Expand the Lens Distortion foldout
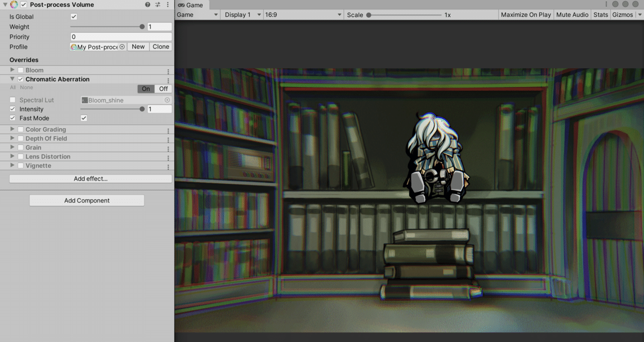The height and width of the screenshot is (342, 644). pyautogui.click(x=13, y=156)
